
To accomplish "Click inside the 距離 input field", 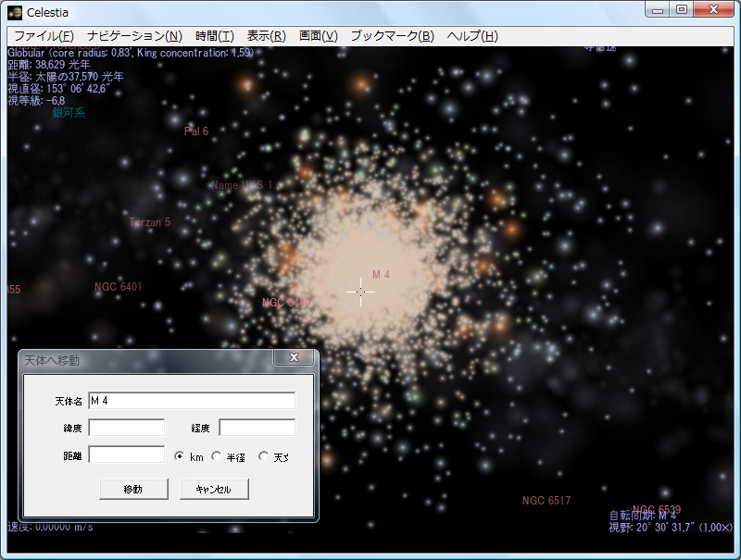I will pos(126,454).
